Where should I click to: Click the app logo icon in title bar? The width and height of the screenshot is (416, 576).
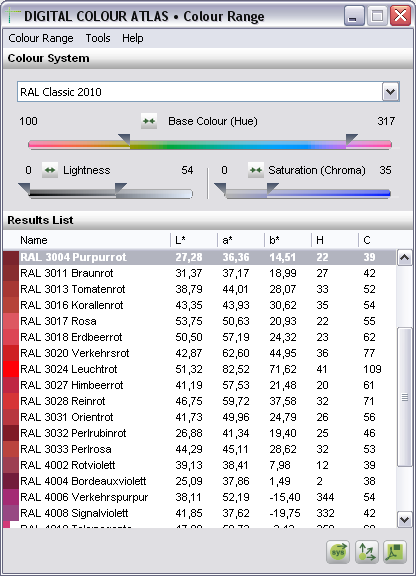[13, 16]
